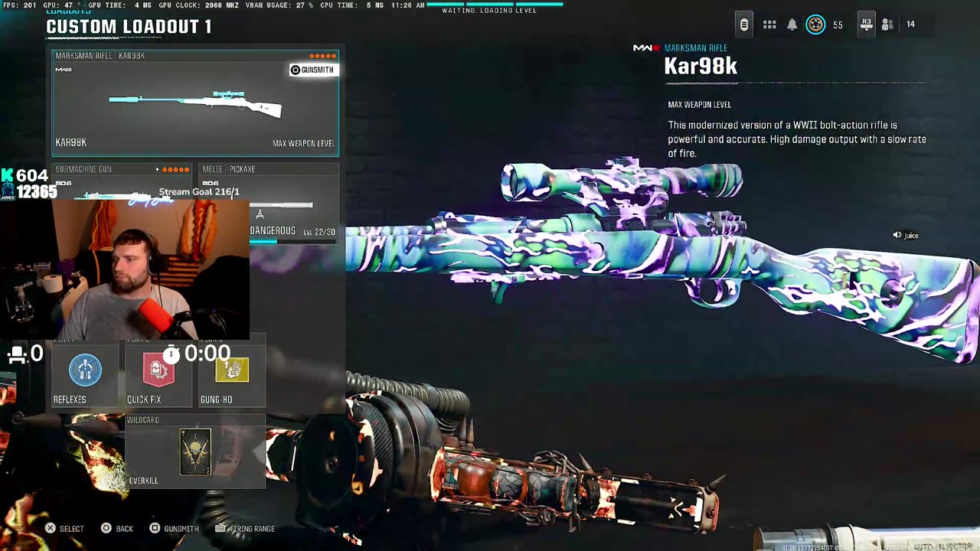Select the Pickaxe melee slot
Viewport: 980px width, 551px height.
(x=268, y=203)
